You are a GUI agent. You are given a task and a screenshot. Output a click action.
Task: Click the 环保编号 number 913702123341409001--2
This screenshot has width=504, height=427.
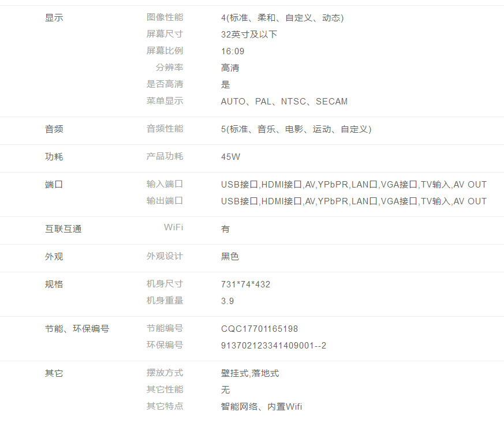point(274,346)
